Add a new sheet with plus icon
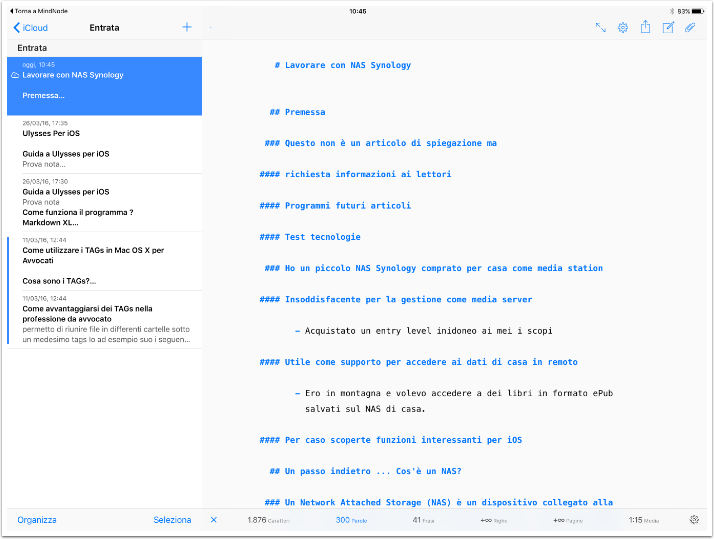The height and width of the screenshot is (539, 714). click(x=187, y=27)
